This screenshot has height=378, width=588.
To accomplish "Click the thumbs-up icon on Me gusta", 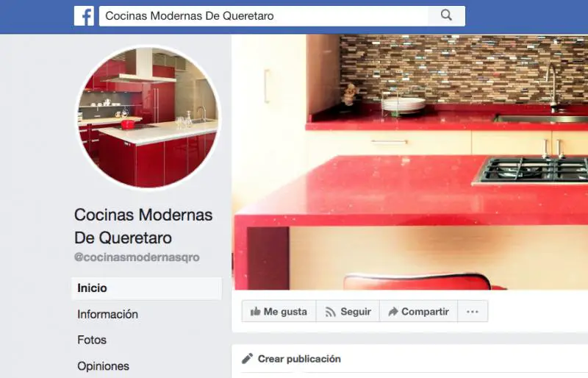I will point(255,311).
